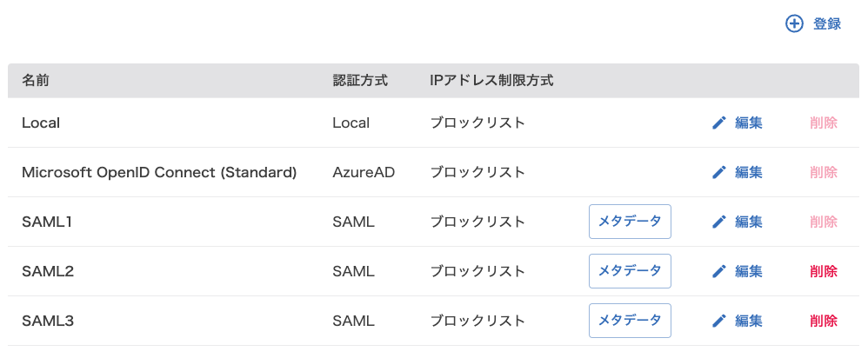Delete the SAML3 entry via 削除

(x=823, y=321)
